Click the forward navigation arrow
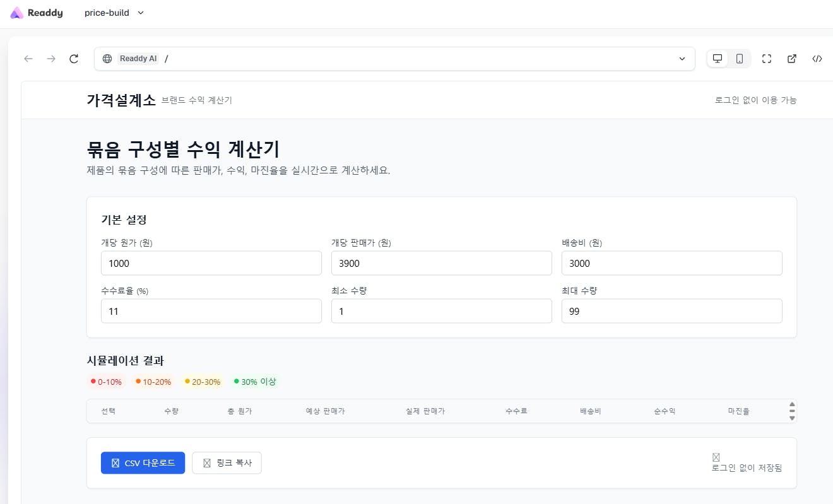Viewport: 833px width, 504px height. click(x=51, y=59)
